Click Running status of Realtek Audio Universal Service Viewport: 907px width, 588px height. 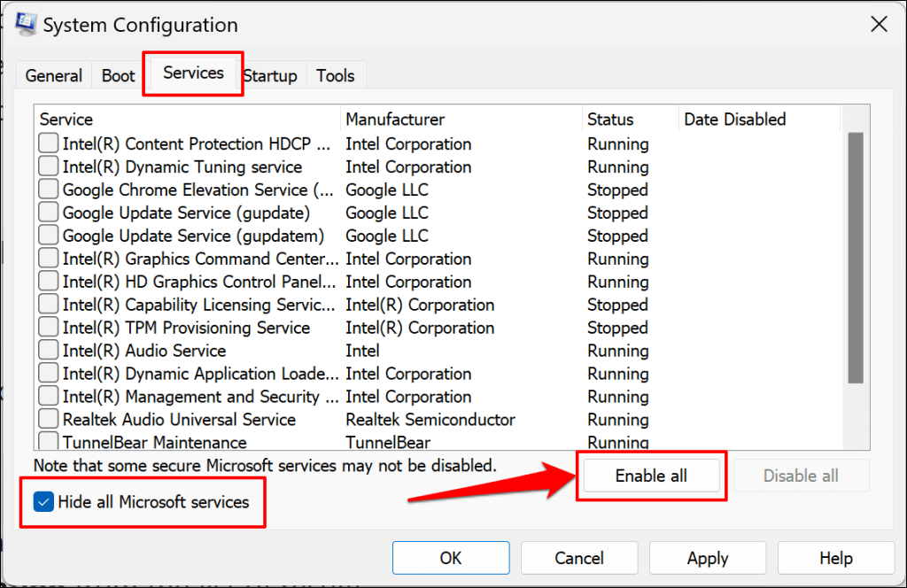point(617,419)
